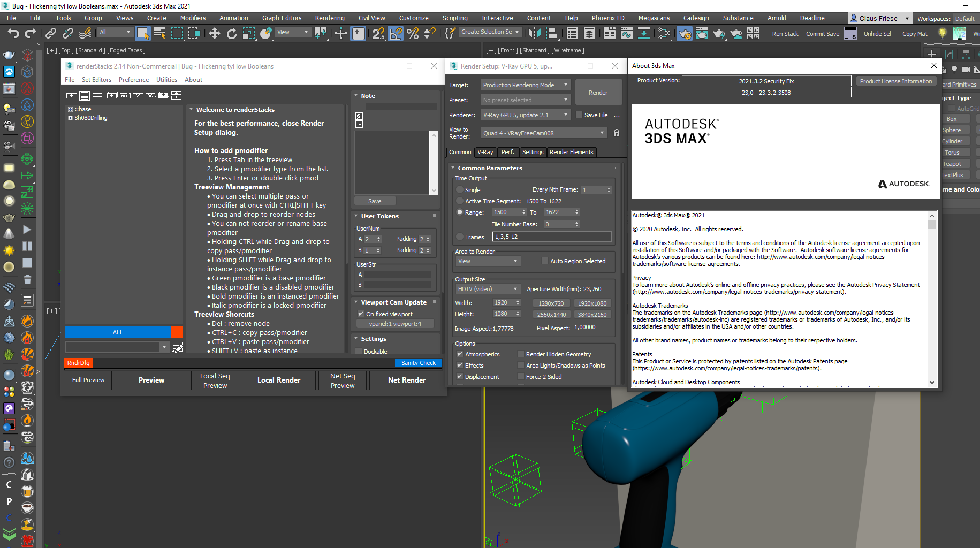This screenshot has width=980, height=548.
Task: Toggle Auto Region Selected checkbox
Action: tap(545, 261)
